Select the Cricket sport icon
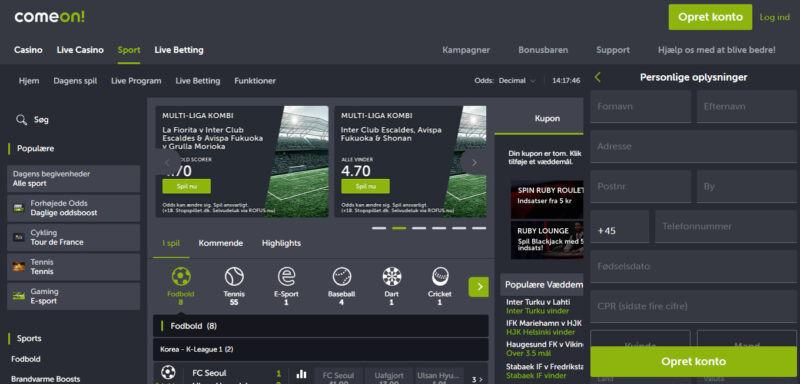This screenshot has width=800, height=384. [440, 277]
